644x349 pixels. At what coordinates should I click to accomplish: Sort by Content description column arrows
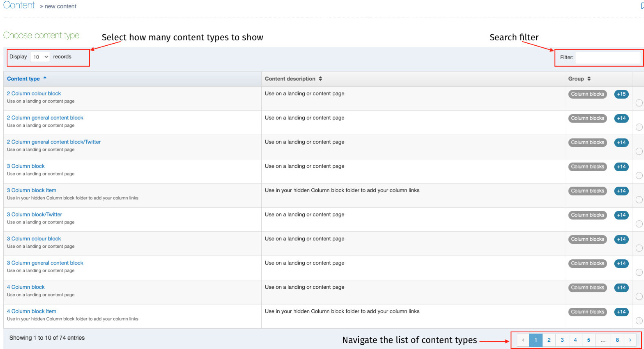pos(320,79)
